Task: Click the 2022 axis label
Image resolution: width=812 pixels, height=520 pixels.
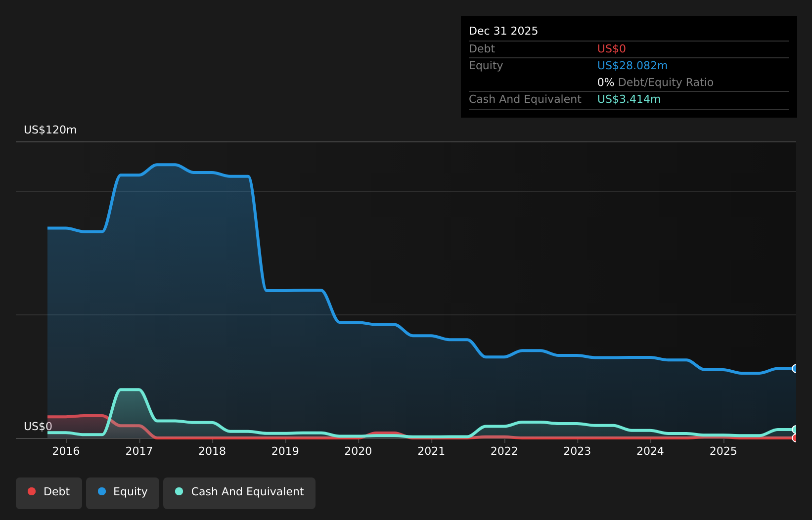Action: pos(504,451)
